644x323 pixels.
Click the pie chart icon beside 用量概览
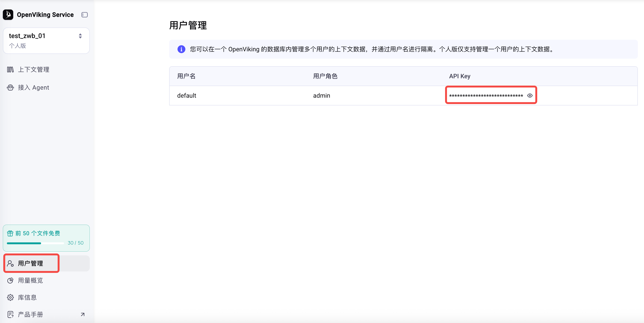(x=10, y=280)
